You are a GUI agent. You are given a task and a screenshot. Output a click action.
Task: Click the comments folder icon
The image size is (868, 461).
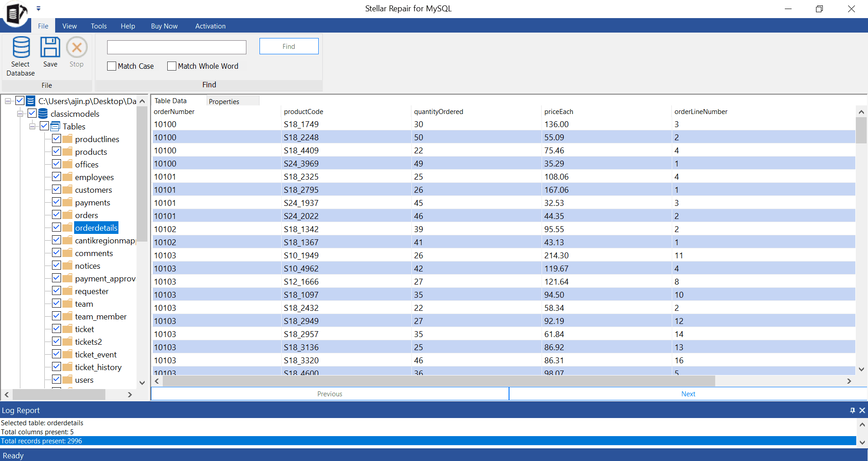(67, 252)
